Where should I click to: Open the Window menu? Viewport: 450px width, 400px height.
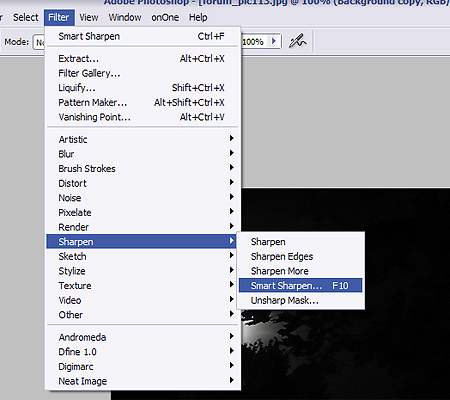tap(125, 17)
